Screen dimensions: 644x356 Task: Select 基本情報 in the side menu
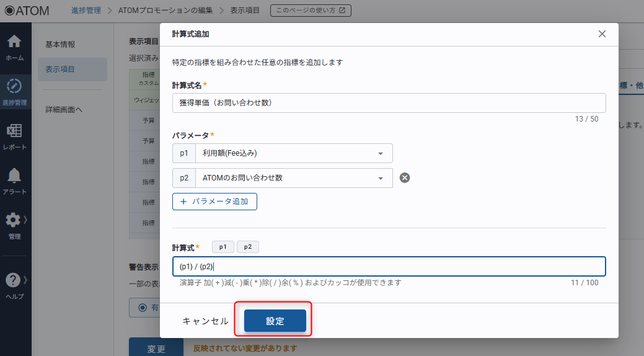click(x=60, y=45)
